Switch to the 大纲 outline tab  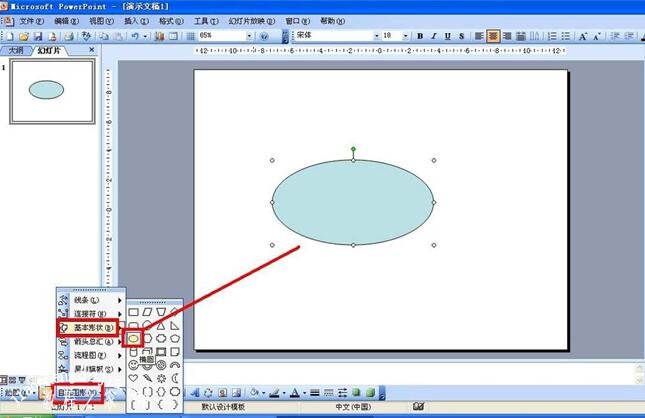tap(16, 51)
